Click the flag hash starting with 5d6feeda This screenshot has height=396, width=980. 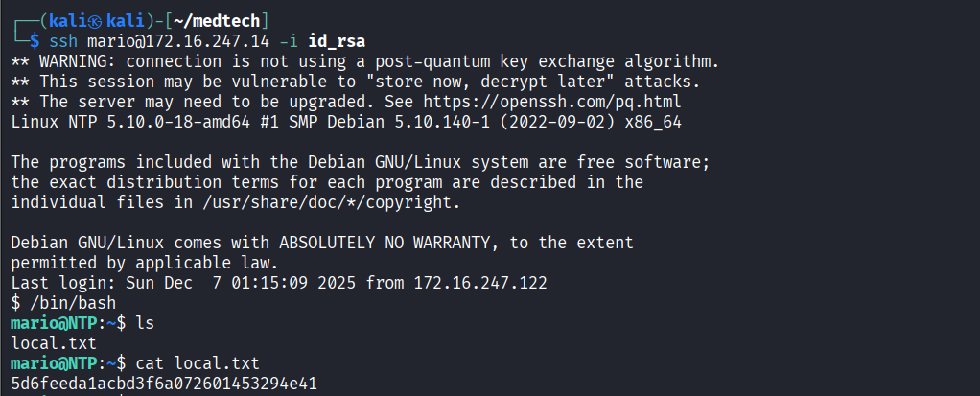click(x=164, y=384)
